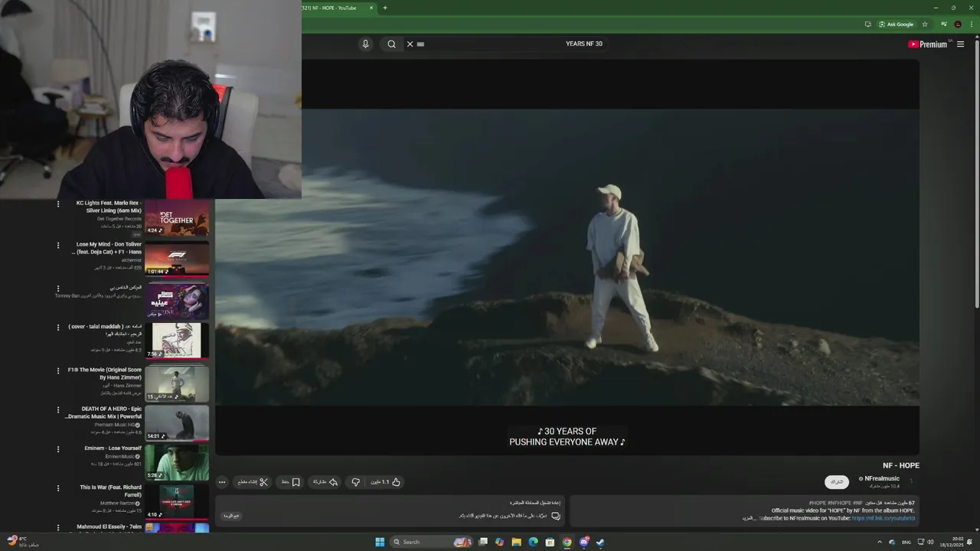Open Chrome's three-dot menu

971,24
